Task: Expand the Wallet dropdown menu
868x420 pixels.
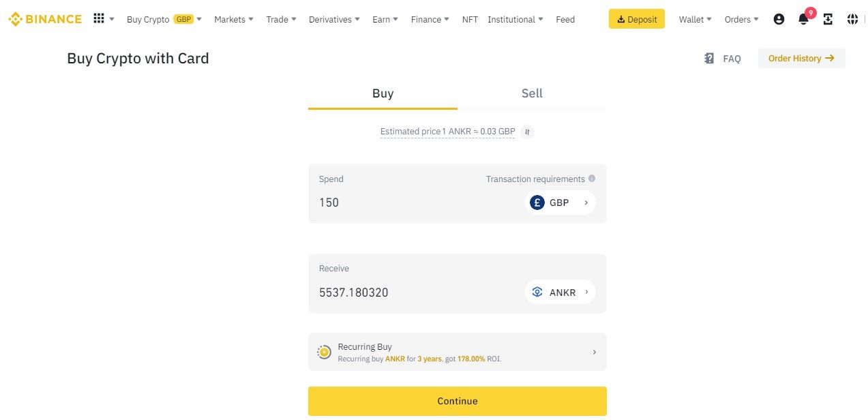Action: (x=695, y=19)
